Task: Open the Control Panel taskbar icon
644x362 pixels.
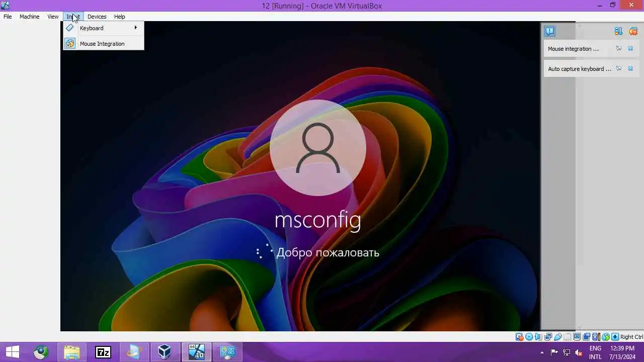Action: 227,352
